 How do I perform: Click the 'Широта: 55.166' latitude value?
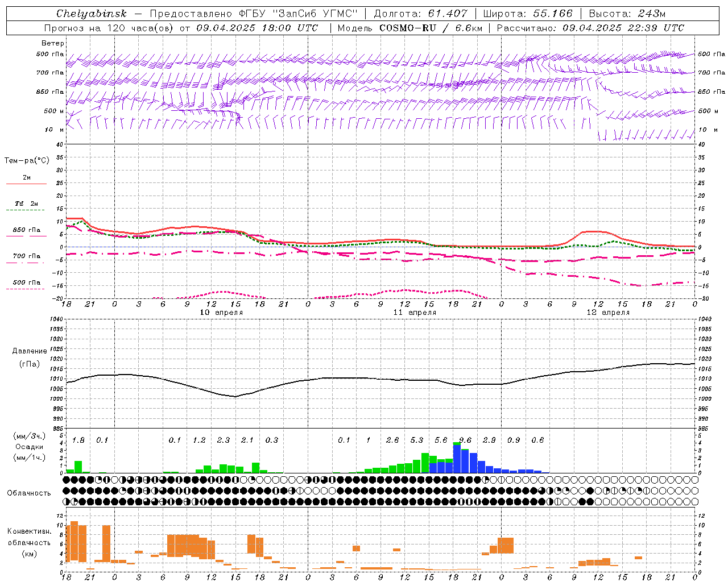(x=528, y=14)
